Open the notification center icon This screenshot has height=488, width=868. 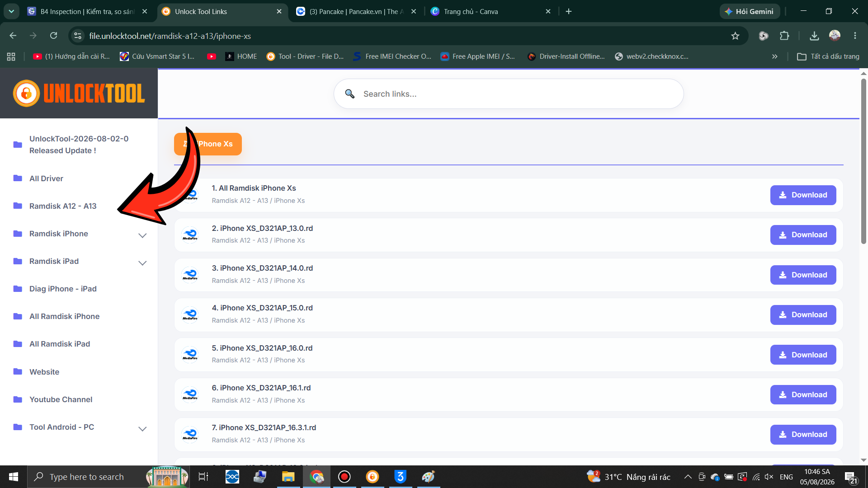pos(851,477)
